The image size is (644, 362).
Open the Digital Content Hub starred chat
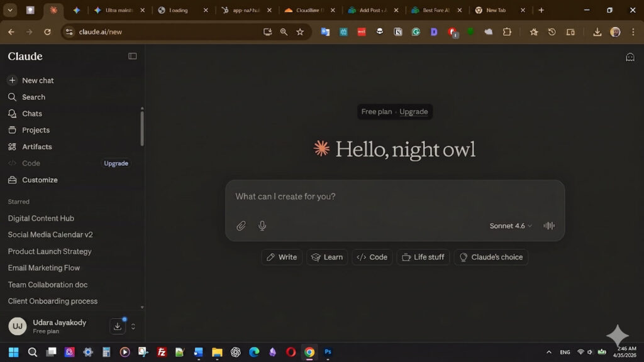click(x=41, y=218)
